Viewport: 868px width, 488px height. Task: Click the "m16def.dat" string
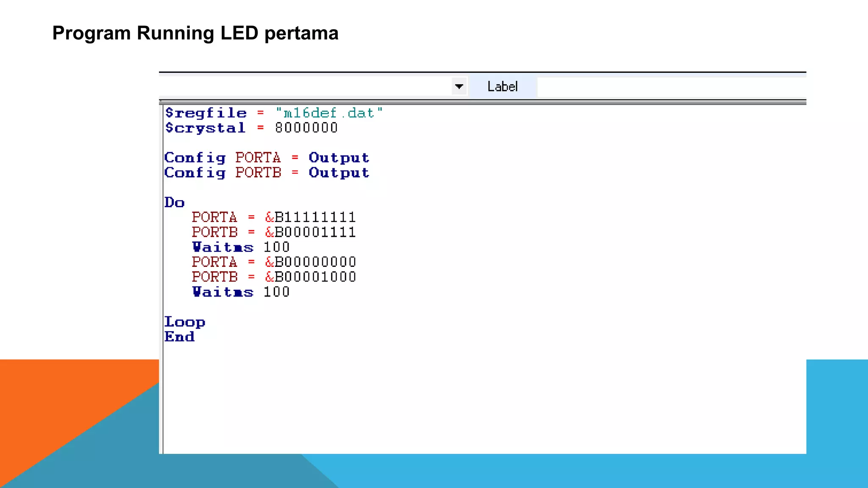pos(329,113)
